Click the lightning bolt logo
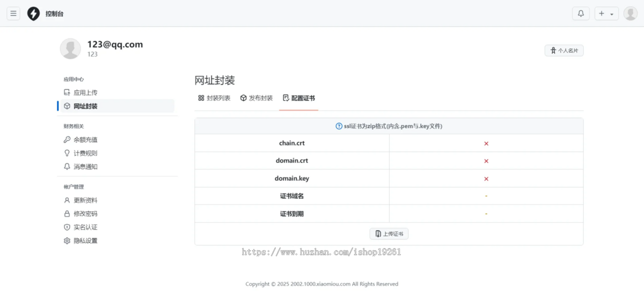The height and width of the screenshot is (308, 644). point(33,13)
